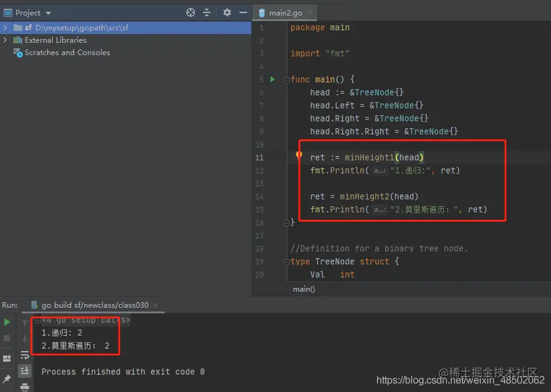551x392 pixels.
Task: Run main via green gutter arrow
Action: click(x=272, y=79)
